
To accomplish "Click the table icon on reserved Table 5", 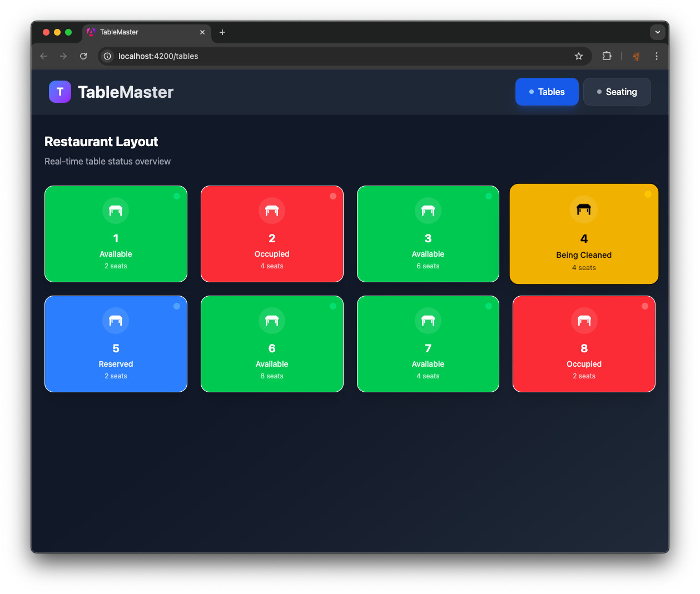I will (x=116, y=321).
